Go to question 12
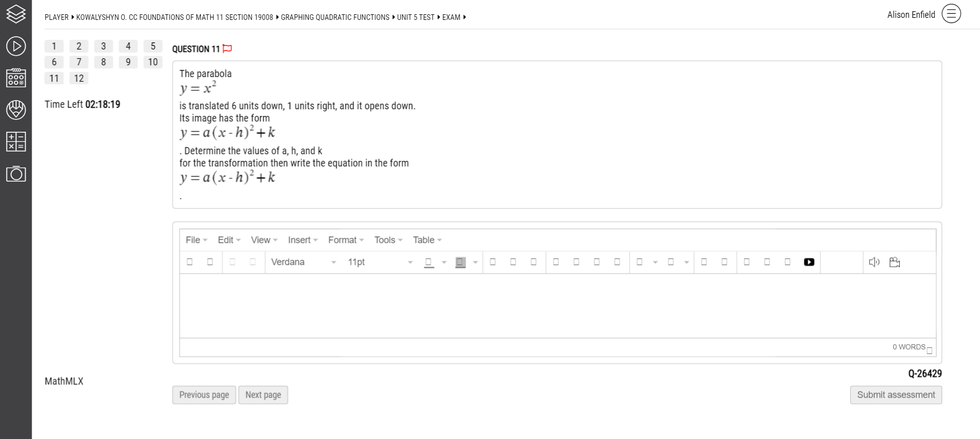The image size is (980, 439). [79, 78]
